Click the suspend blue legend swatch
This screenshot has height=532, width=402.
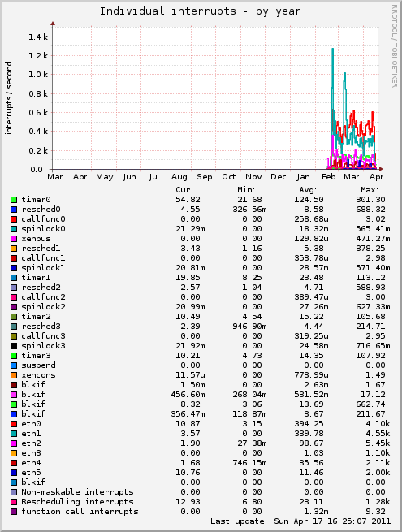(x=14, y=365)
